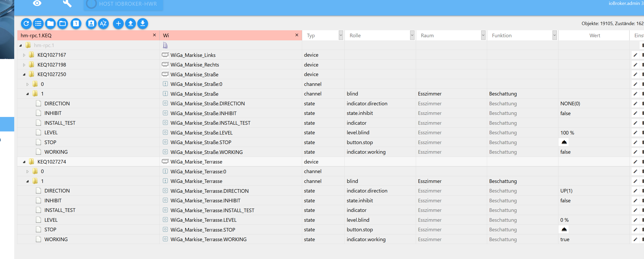Click the Wert column header
This screenshot has height=259, width=644.
595,35
